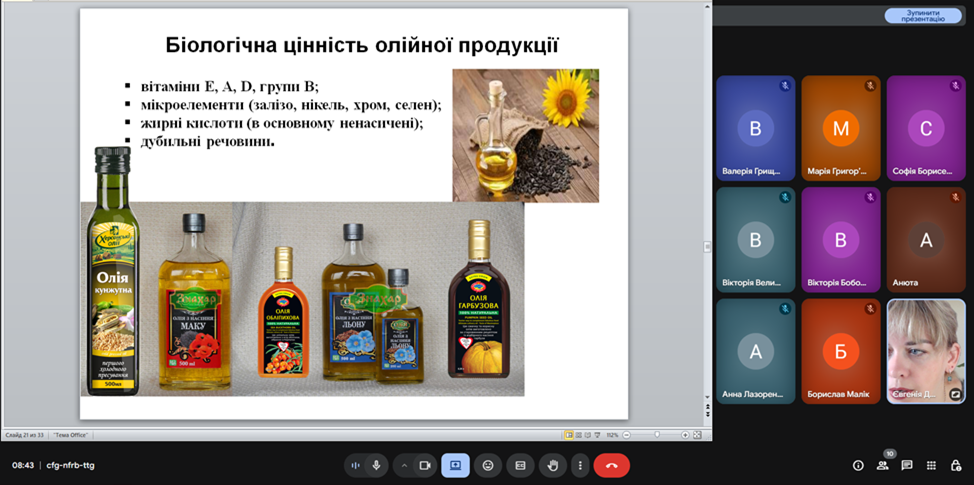Toggle the microphone in the call bar
This screenshot has width=974, height=485.
pos(376,465)
